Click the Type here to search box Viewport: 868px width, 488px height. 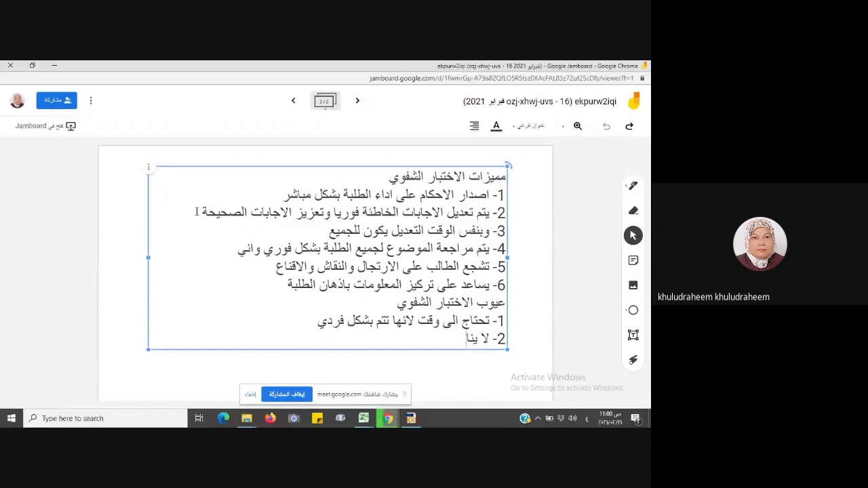point(106,418)
